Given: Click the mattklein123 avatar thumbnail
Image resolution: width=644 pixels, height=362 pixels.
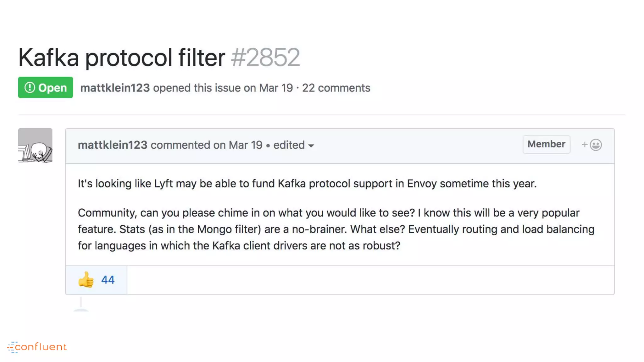Looking at the screenshot, I should [x=35, y=145].
